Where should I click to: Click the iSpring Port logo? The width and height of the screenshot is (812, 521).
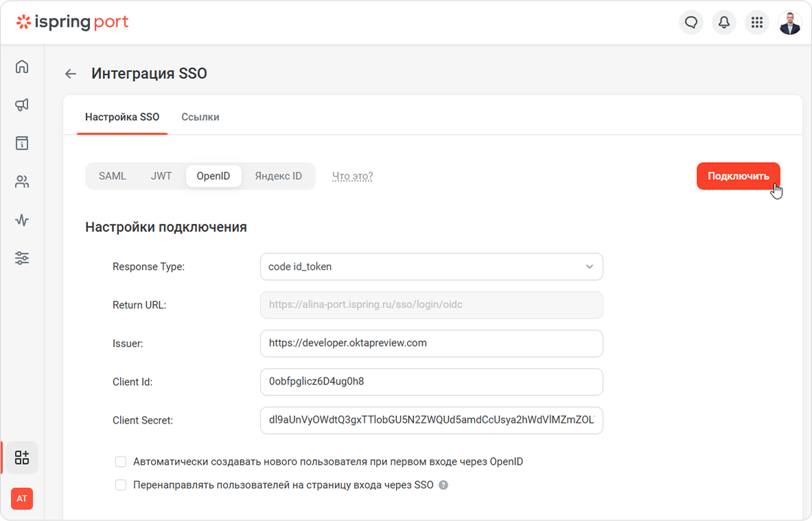[x=73, y=22]
